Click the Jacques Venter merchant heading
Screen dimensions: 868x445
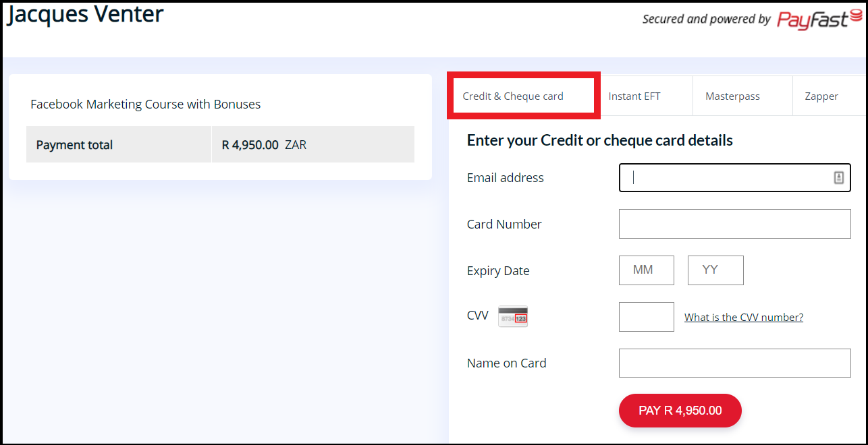coord(86,13)
